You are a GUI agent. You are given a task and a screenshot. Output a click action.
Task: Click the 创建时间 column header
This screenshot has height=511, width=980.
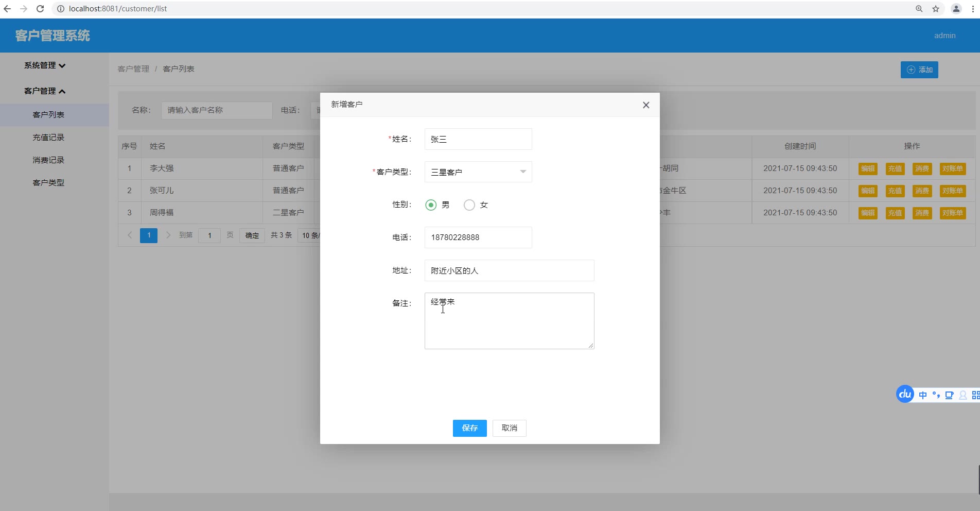point(800,146)
